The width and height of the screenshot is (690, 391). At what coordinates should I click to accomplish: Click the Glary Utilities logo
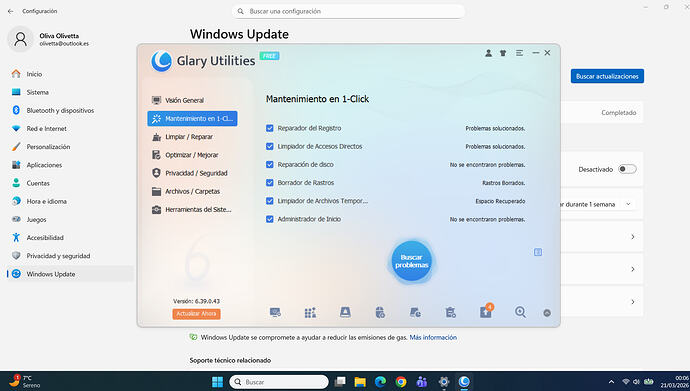pos(161,61)
